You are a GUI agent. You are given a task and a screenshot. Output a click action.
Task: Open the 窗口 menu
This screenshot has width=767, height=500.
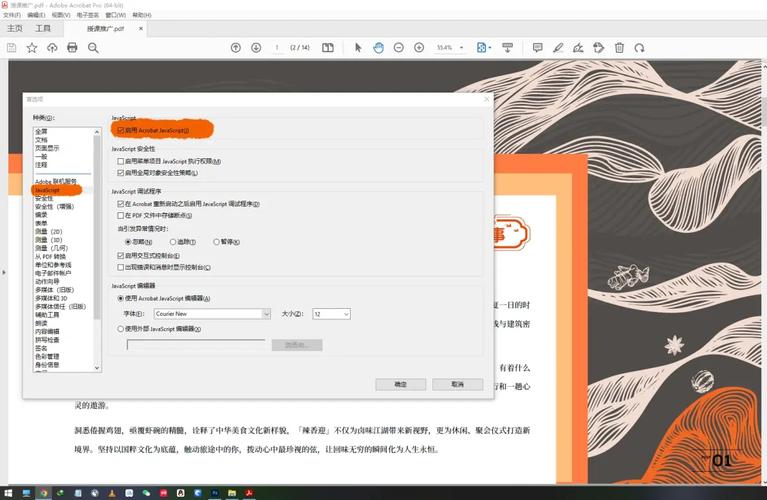tap(115, 15)
